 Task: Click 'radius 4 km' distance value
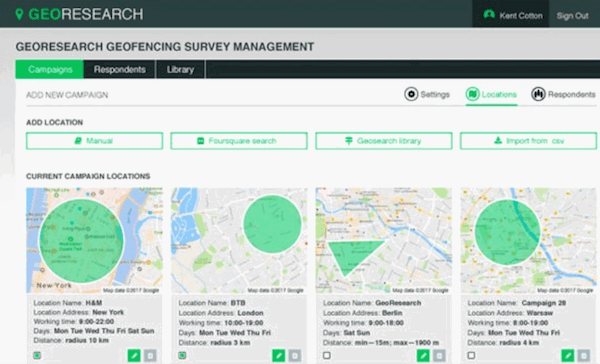coord(519,343)
